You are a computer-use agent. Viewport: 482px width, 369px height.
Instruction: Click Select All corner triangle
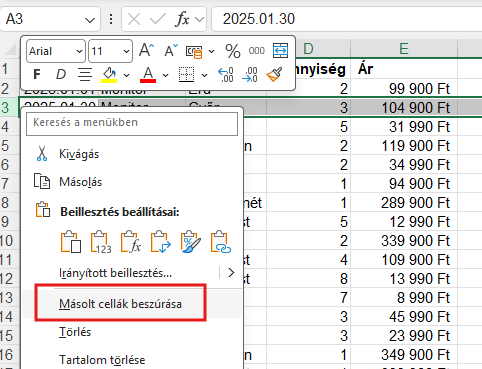coord(11,50)
